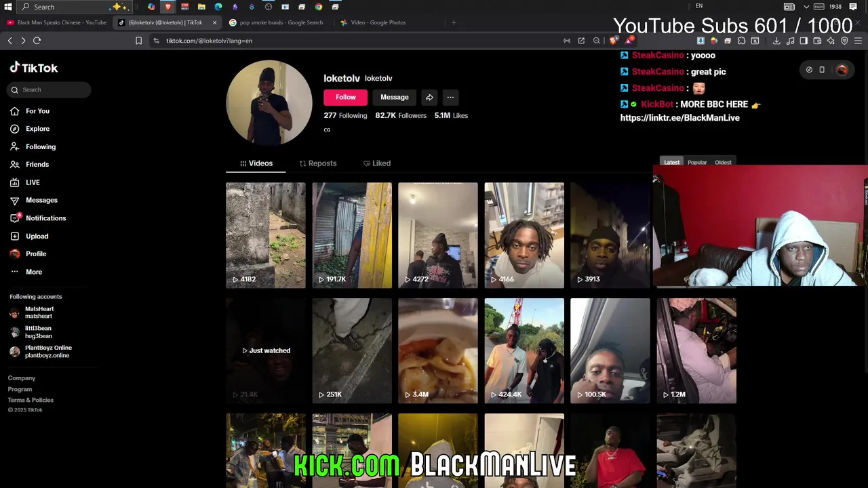Open Upload page in sidebar
The height and width of the screenshot is (488, 868).
(31, 236)
